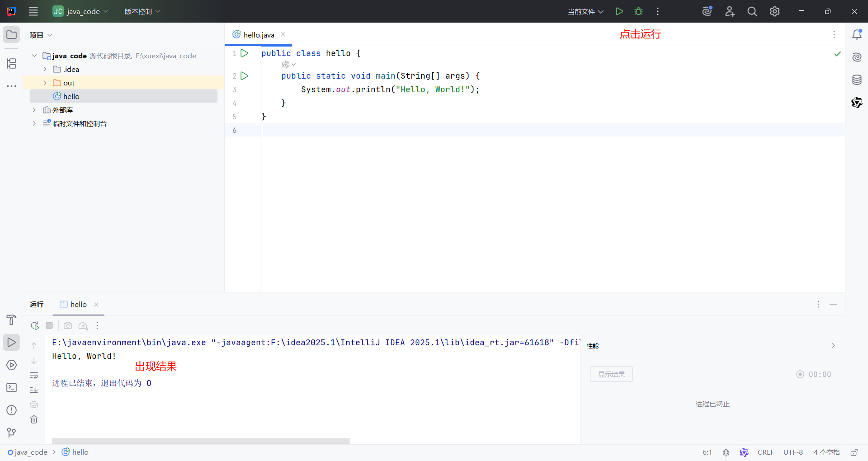Open Run tool window options menu
868x461 pixels.
(x=818, y=304)
